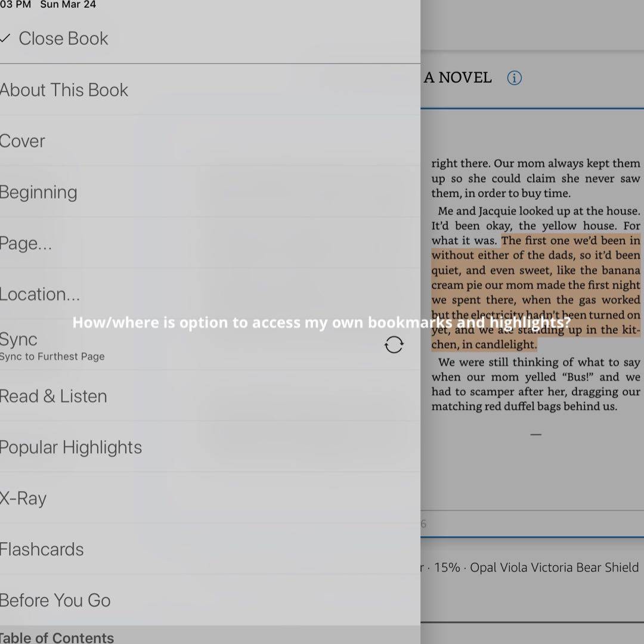Select Read & Listen
Viewport: 644px width, 644px height.
(x=54, y=397)
